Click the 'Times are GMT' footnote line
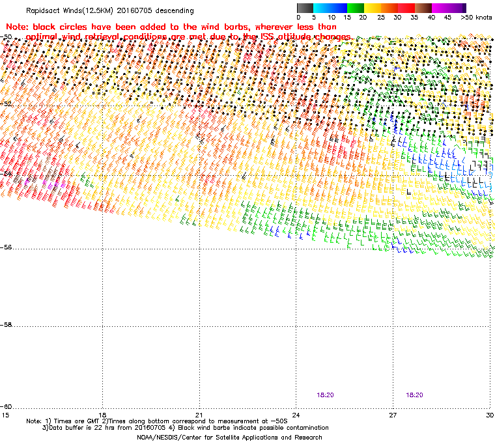 [157, 421]
